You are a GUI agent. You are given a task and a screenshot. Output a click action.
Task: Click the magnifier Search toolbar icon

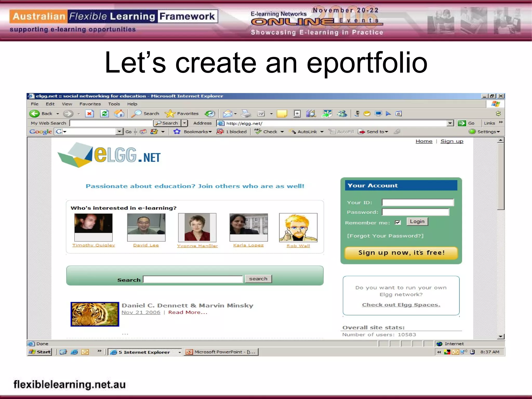136,114
